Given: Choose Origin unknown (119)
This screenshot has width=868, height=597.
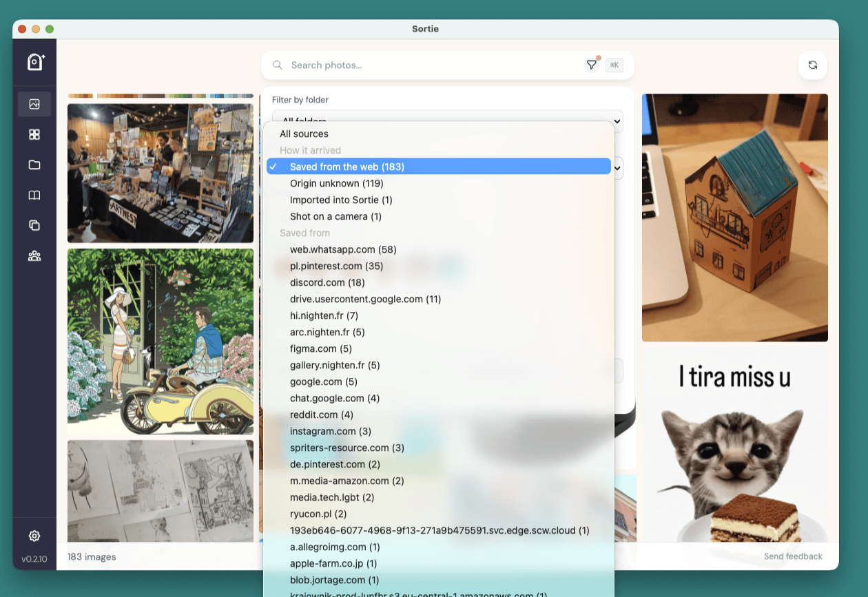Looking at the screenshot, I should 439,183.
